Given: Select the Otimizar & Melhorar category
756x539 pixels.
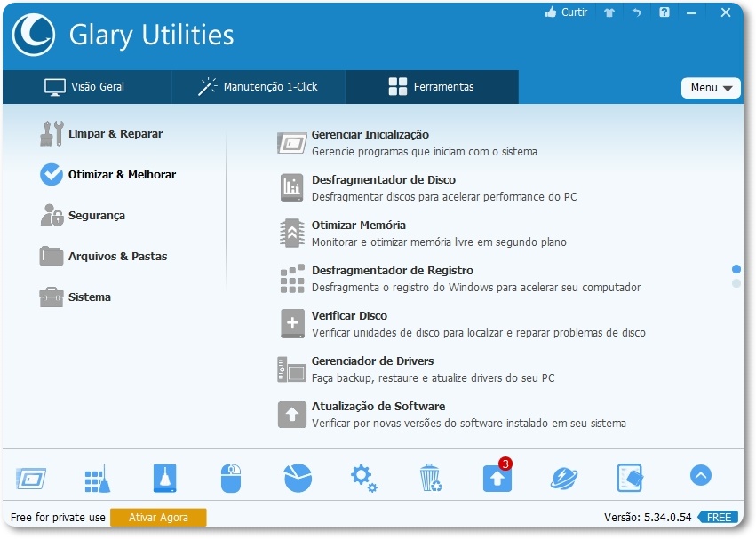Looking at the screenshot, I should [x=108, y=175].
